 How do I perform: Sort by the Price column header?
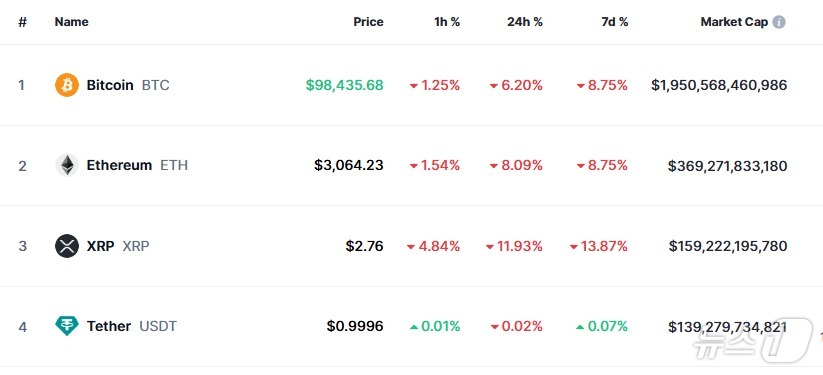(x=368, y=22)
